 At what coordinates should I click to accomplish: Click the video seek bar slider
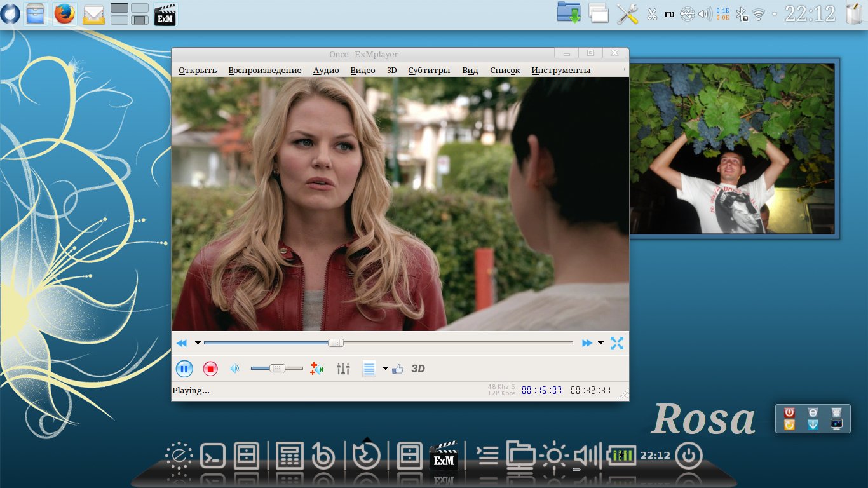388,343
